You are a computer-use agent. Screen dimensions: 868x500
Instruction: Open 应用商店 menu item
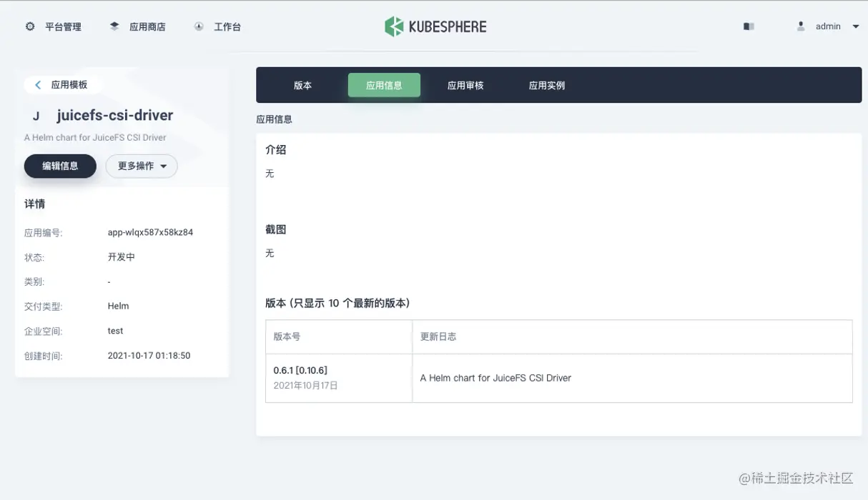coord(147,26)
